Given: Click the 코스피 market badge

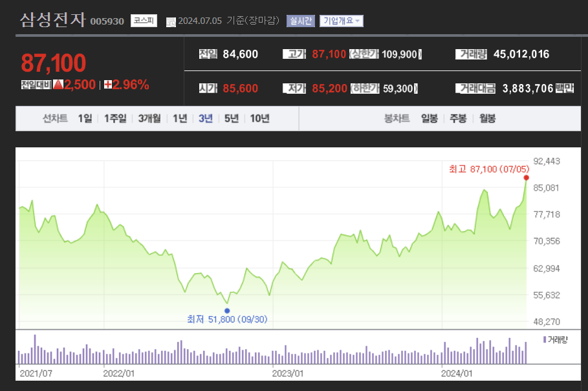Looking at the screenshot, I should coord(144,21).
